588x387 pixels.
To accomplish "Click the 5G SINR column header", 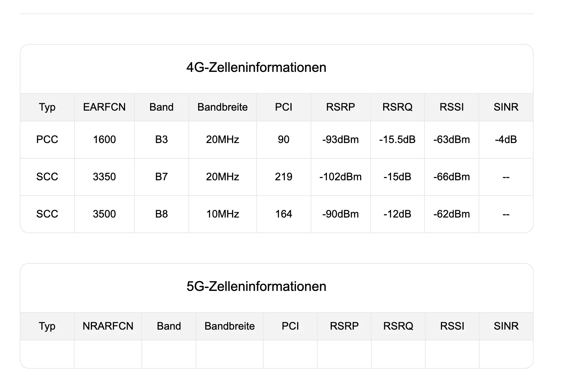I will point(506,326).
